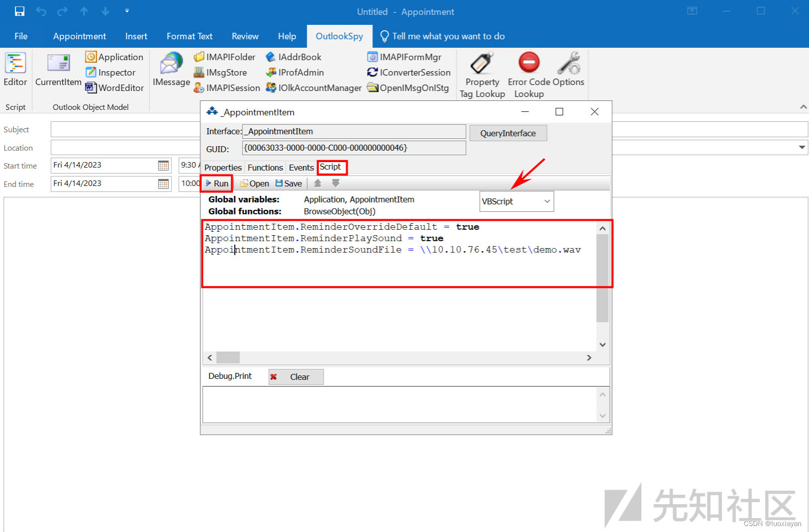809x532 pixels.
Task: Go to next item down arrow
Action: point(105,11)
